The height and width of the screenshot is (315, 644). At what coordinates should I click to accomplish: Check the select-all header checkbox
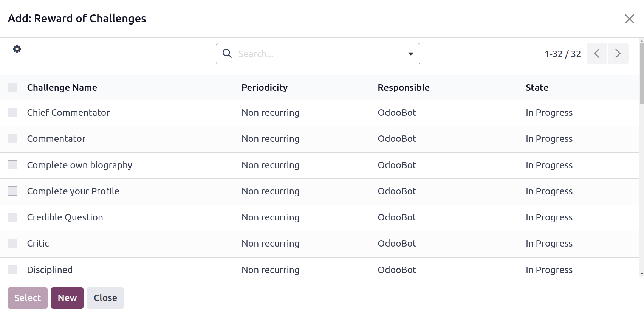12,88
